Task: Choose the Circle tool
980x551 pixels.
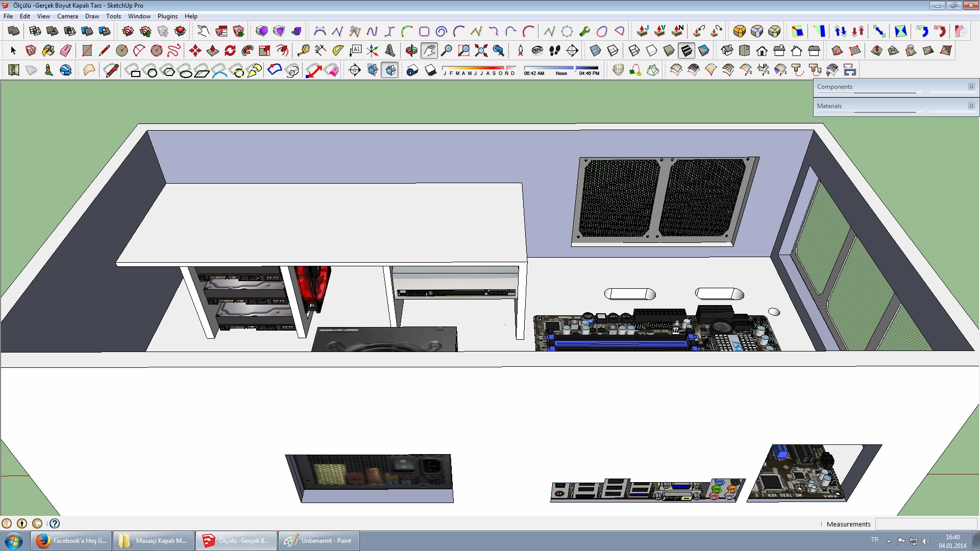Action: coord(122,51)
